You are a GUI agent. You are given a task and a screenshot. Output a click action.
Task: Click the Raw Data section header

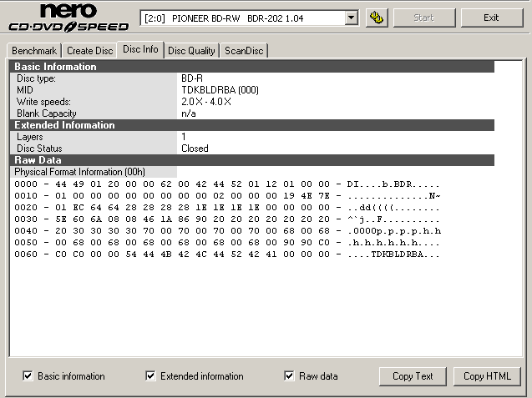252,160
